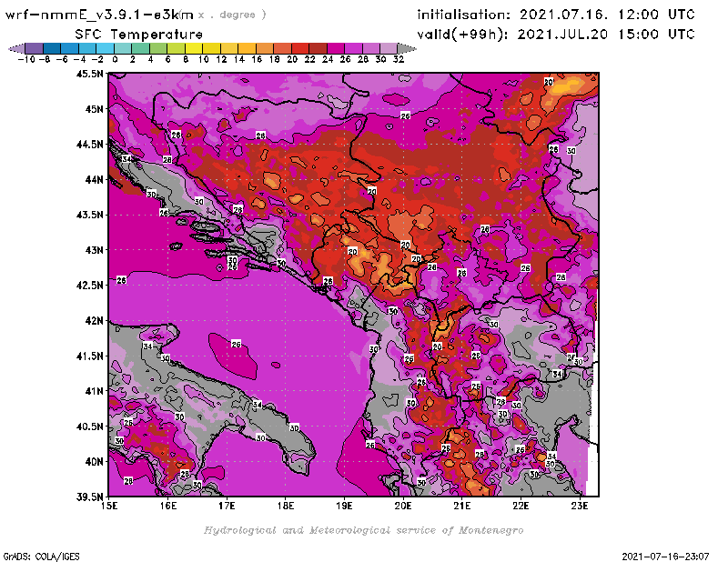
Task: Click the red legend swatch between 20 and 22
Action: click(300, 49)
